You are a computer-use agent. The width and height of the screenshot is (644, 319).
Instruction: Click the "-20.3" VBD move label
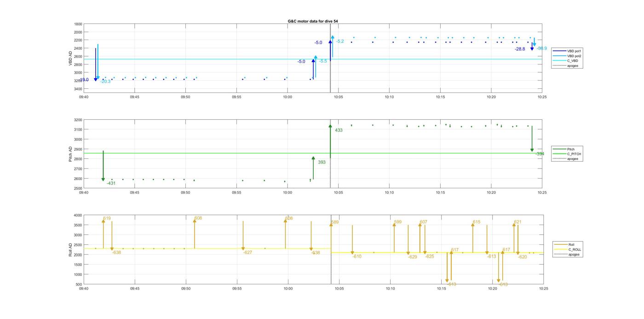105,81
